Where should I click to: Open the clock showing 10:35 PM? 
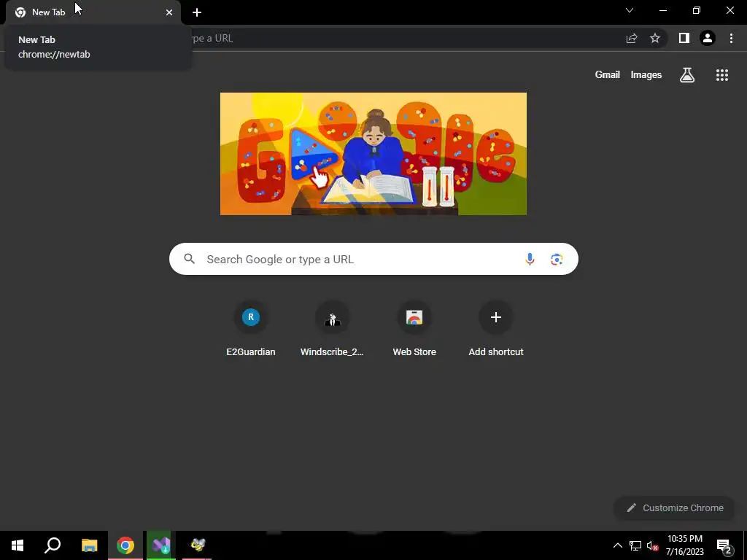tap(684, 545)
